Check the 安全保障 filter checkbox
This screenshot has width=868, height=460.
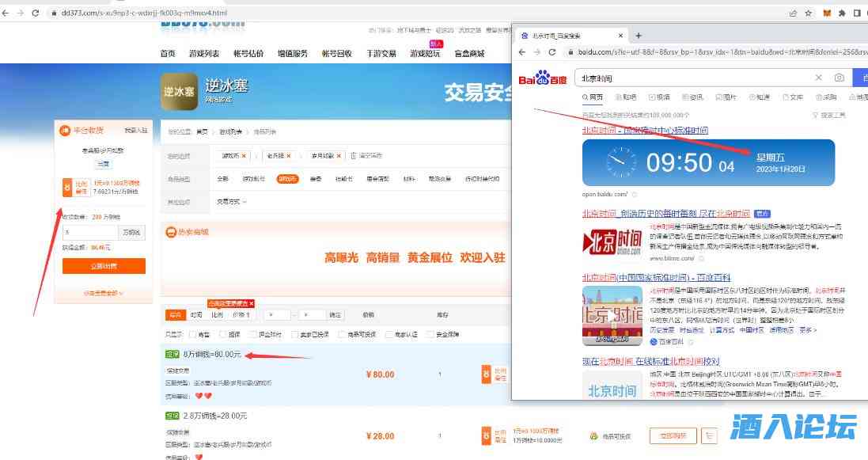[429, 335]
